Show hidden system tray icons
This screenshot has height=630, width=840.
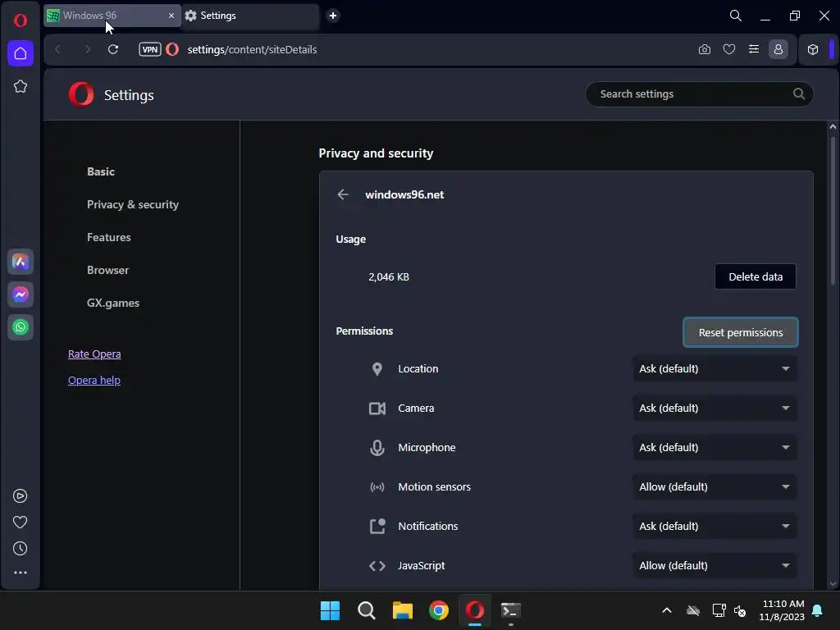point(667,610)
